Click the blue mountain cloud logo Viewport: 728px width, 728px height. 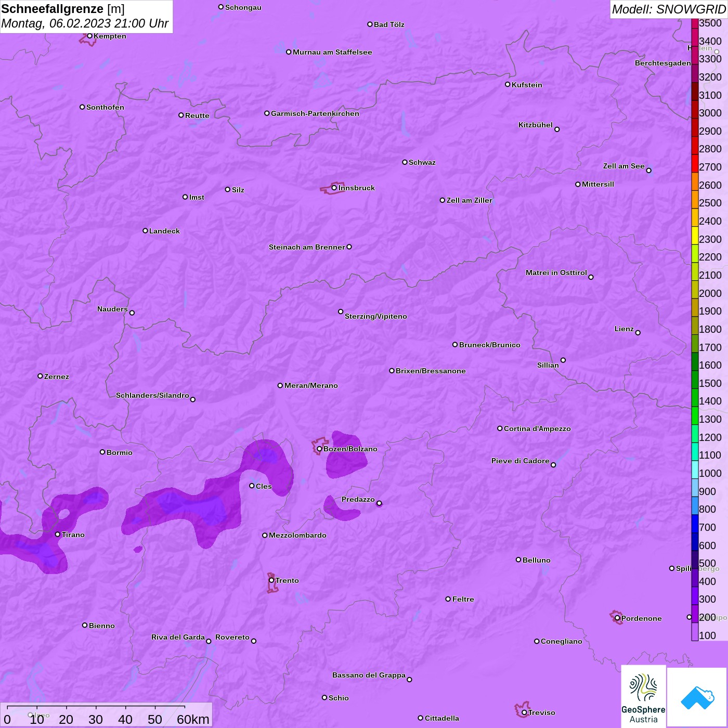coord(697,697)
